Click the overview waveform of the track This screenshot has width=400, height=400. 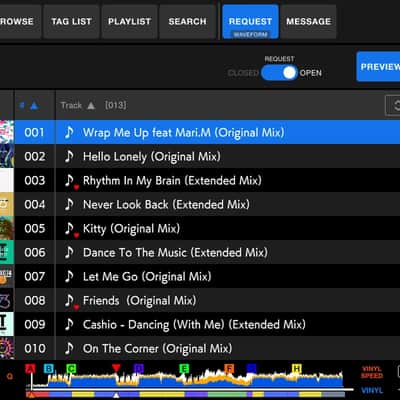pyautogui.click(x=187, y=379)
